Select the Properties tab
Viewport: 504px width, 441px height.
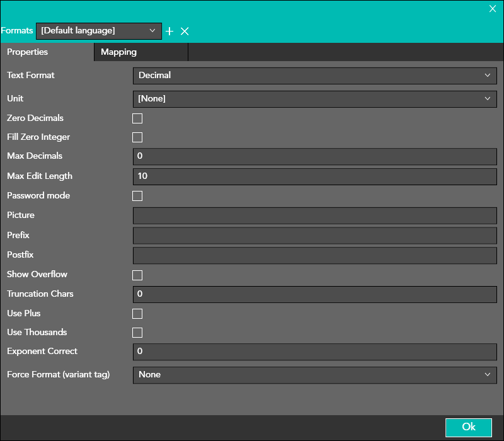click(x=47, y=52)
